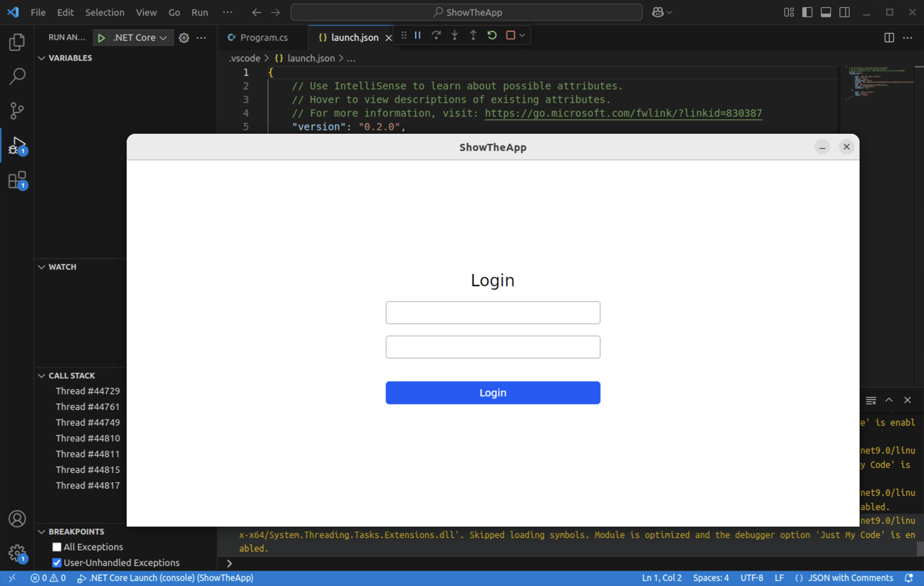Screen dimensions: 924x586
Task: Toggle the secondary side bar
Action: pos(844,12)
